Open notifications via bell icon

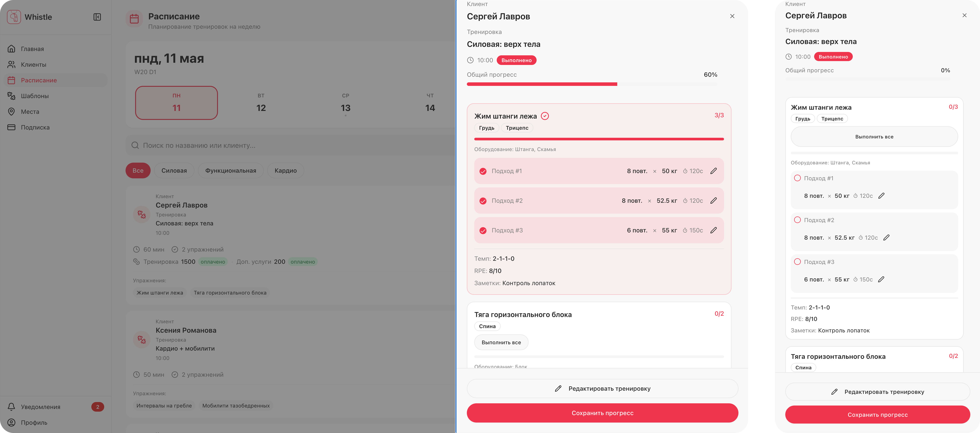point(11,407)
